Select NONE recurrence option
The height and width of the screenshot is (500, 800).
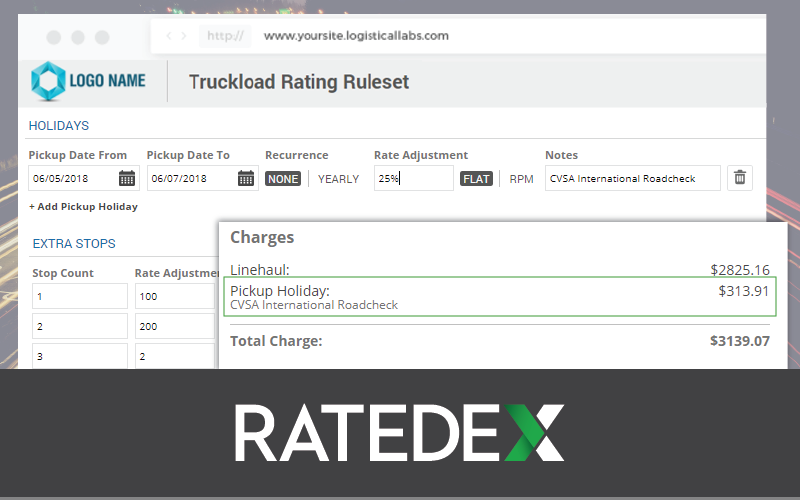click(x=283, y=179)
